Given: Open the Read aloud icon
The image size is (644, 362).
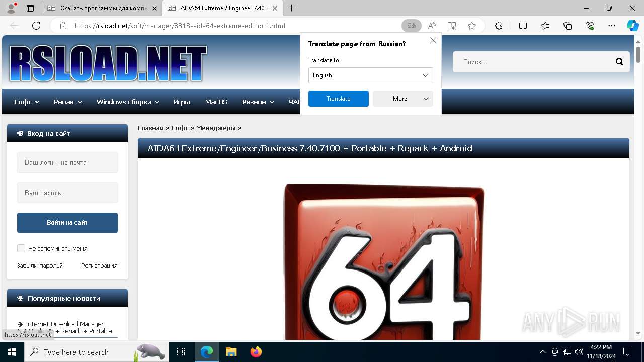Looking at the screenshot, I should (432, 26).
